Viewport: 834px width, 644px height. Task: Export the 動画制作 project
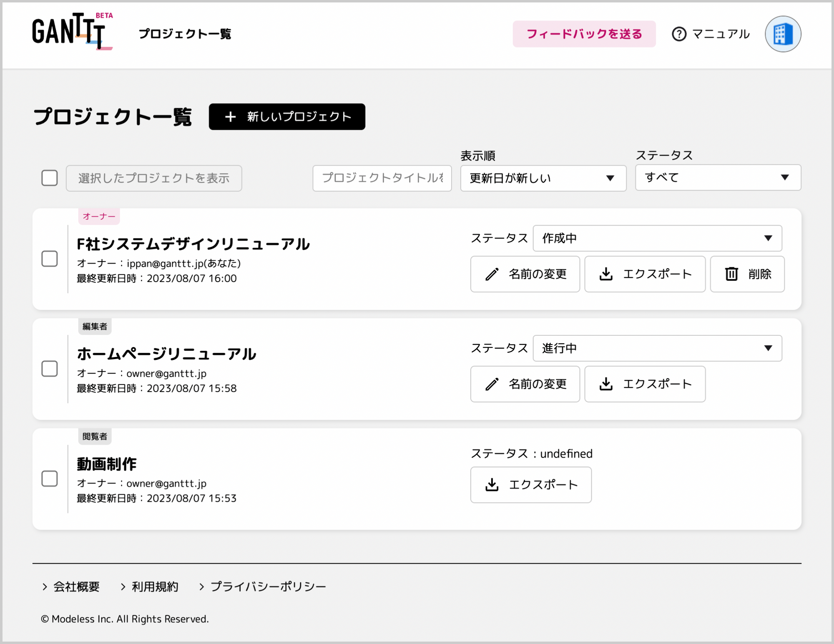coord(531,485)
